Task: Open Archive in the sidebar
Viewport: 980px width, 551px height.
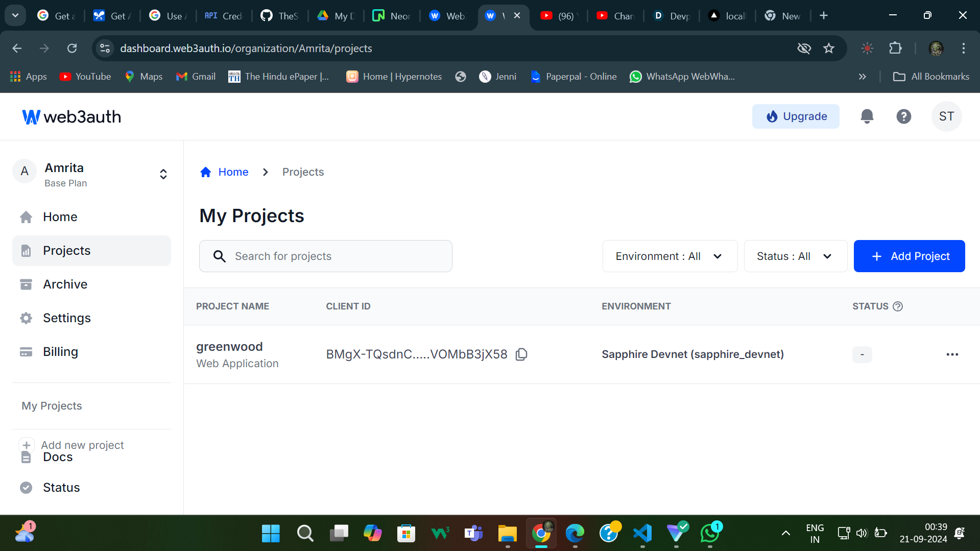Action: click(x=91, y=284)
